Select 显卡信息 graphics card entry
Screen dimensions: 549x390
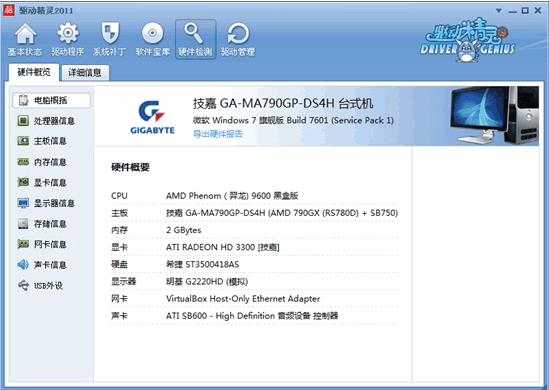point(42,182)
